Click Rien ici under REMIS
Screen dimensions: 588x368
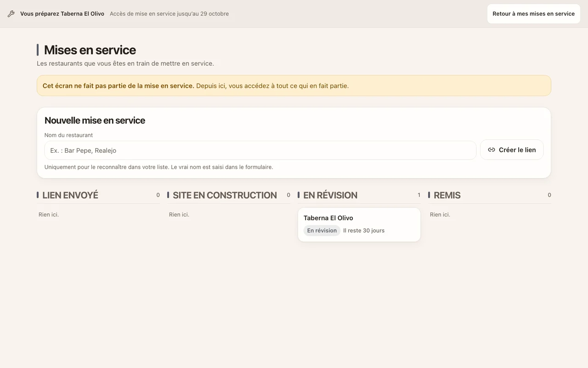pyautogui.click(x=440, y=214)
